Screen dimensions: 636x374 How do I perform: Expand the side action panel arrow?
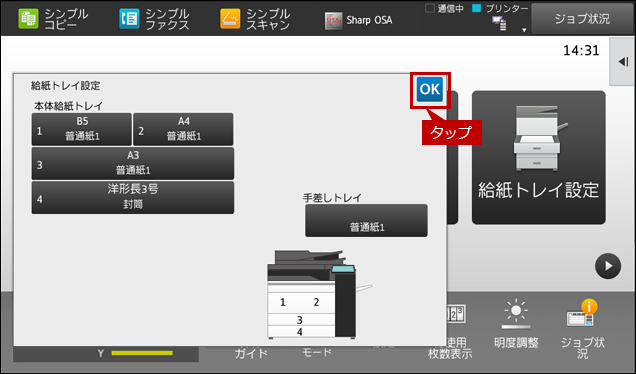coord(623,62)
